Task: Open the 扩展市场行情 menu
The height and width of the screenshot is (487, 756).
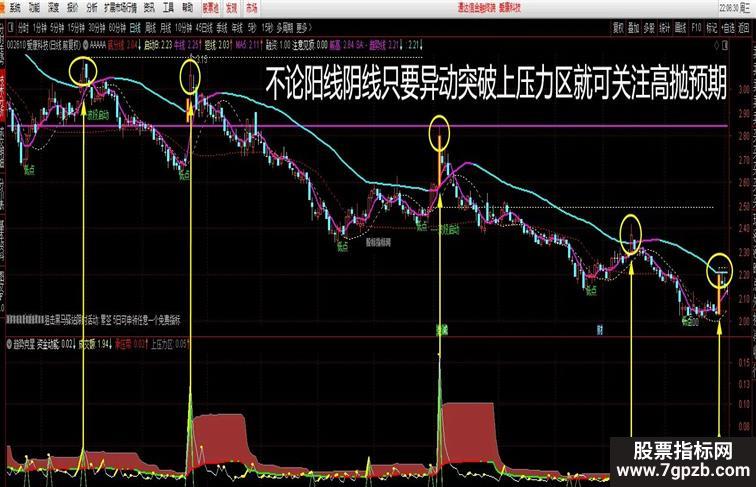Action: pos(121,8)
